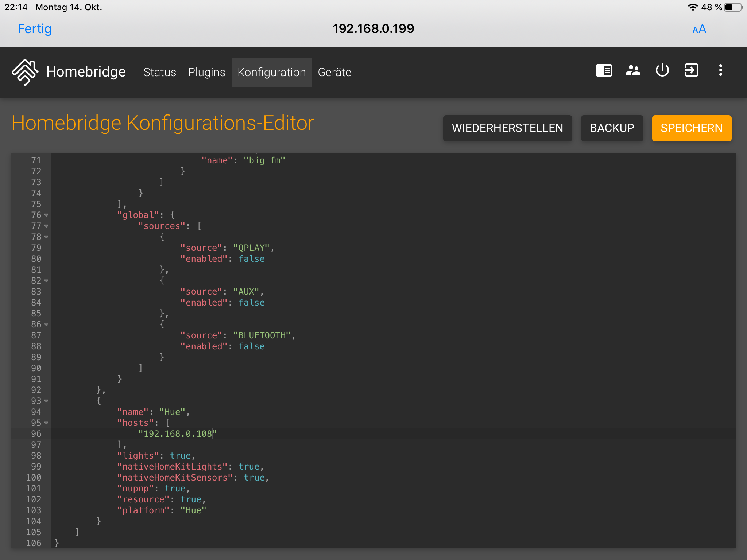The height and width of the screenshot is (560, 747).
Task: Click the power restart icon
Action: point(662,70)
